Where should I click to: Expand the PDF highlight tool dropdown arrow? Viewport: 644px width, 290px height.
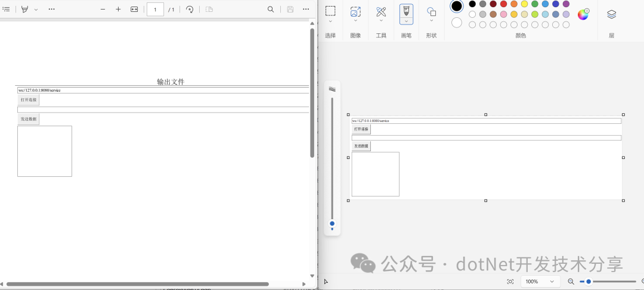coord(36,10)
